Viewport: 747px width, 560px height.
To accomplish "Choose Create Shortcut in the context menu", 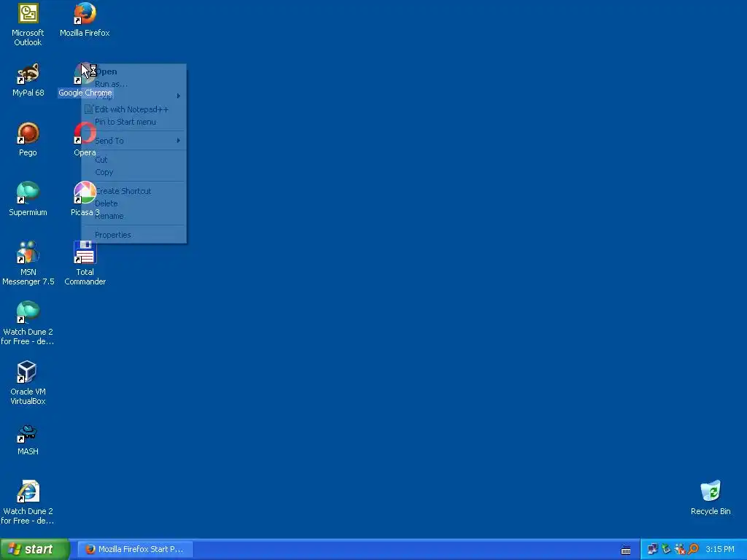I will point(134,191).
